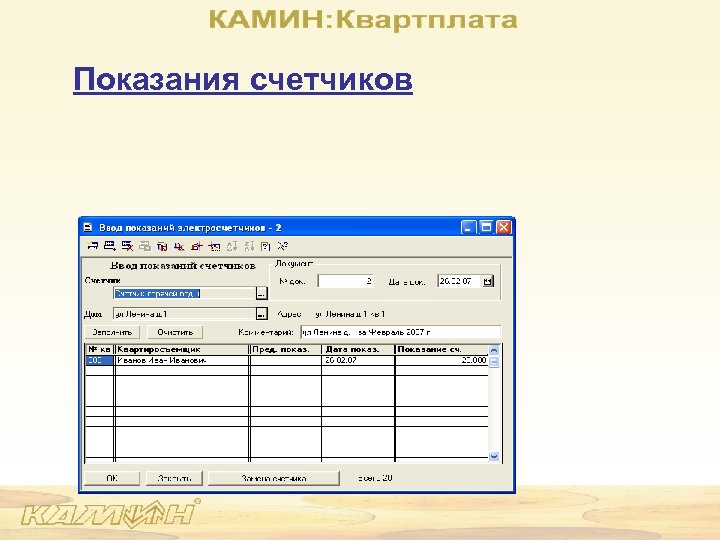Click the sort ascending toolbar icon
This screenshot has height=540, width=720.
[x=231, y=246]
